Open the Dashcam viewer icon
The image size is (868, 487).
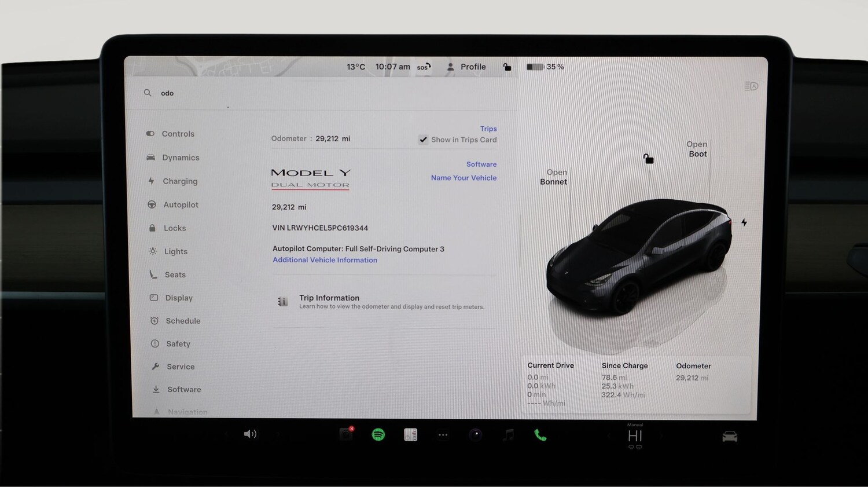coord(346,434)
